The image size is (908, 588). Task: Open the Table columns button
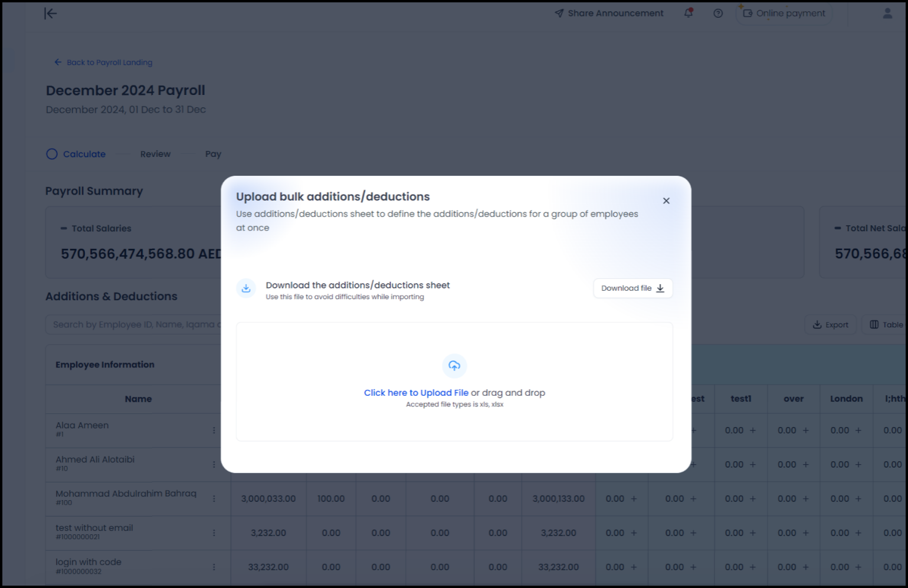pos(886,324)
